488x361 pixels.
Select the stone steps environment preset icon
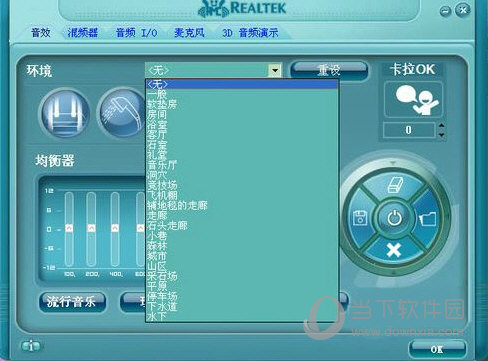65,113
